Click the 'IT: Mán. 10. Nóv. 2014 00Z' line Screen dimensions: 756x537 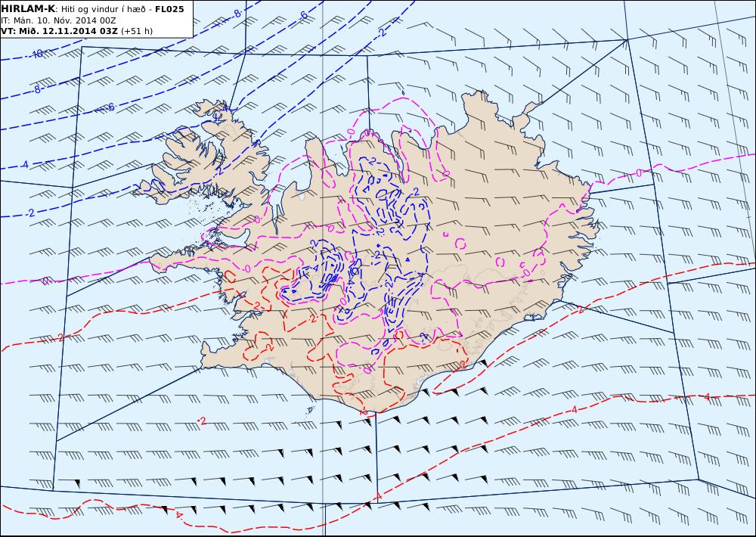pyautogui.click(x=58, y=20)
